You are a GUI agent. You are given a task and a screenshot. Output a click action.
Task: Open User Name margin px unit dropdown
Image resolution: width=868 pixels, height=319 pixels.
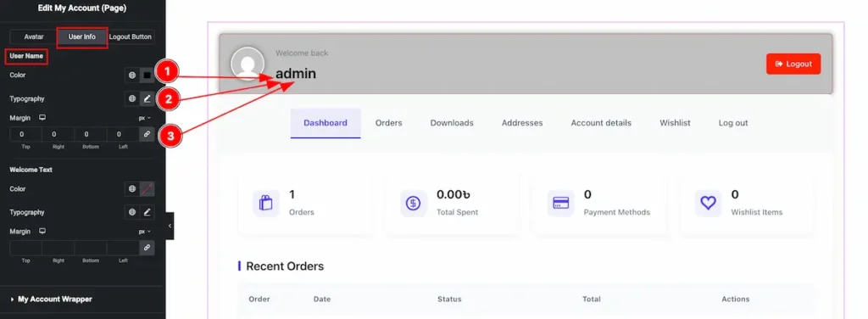(144, 118)
